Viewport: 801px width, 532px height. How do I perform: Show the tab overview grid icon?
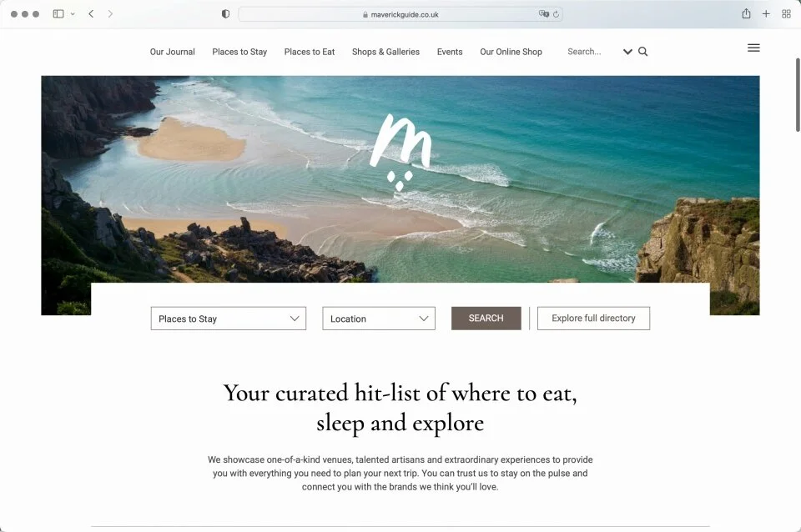coord(786,14)
